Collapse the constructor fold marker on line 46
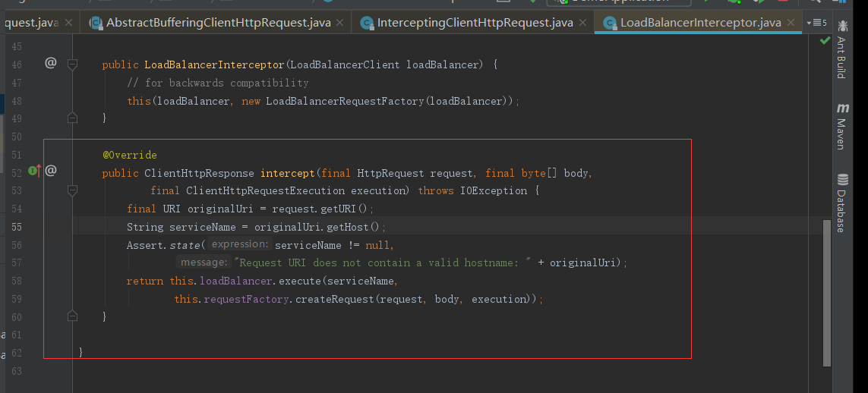The image size is (868, 393). 72,64
